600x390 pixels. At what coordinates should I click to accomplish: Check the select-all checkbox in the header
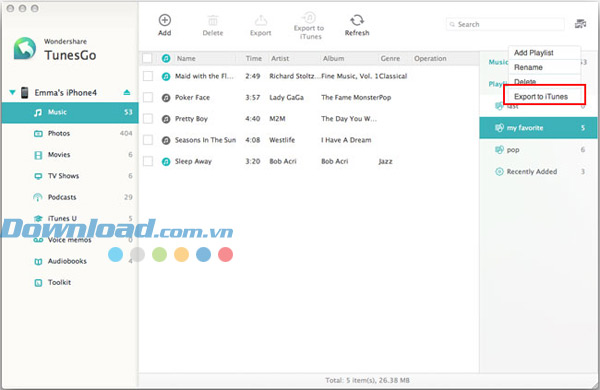(147, 59)
